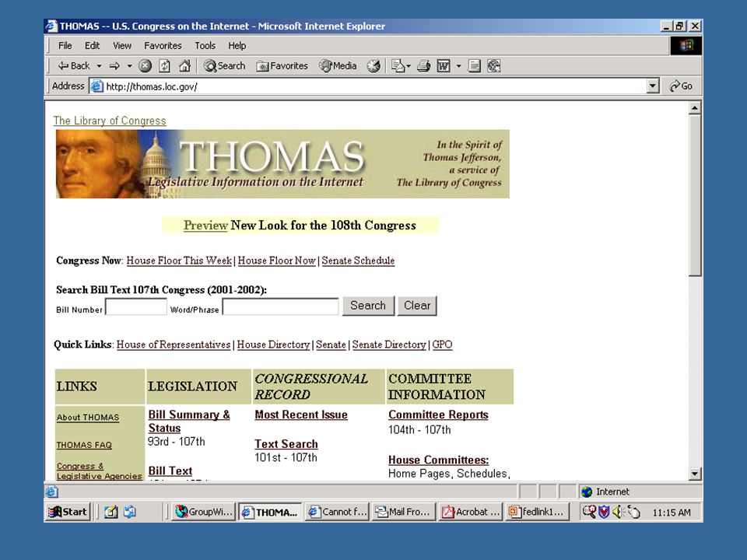
Task: Click the Windows Start button
Action: point(68,512)
